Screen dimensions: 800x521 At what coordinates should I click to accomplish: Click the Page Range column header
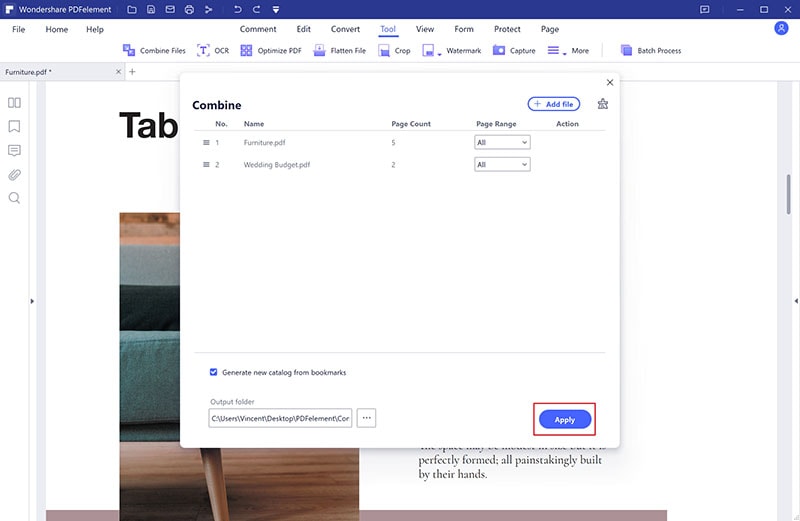tap(496, 123)
